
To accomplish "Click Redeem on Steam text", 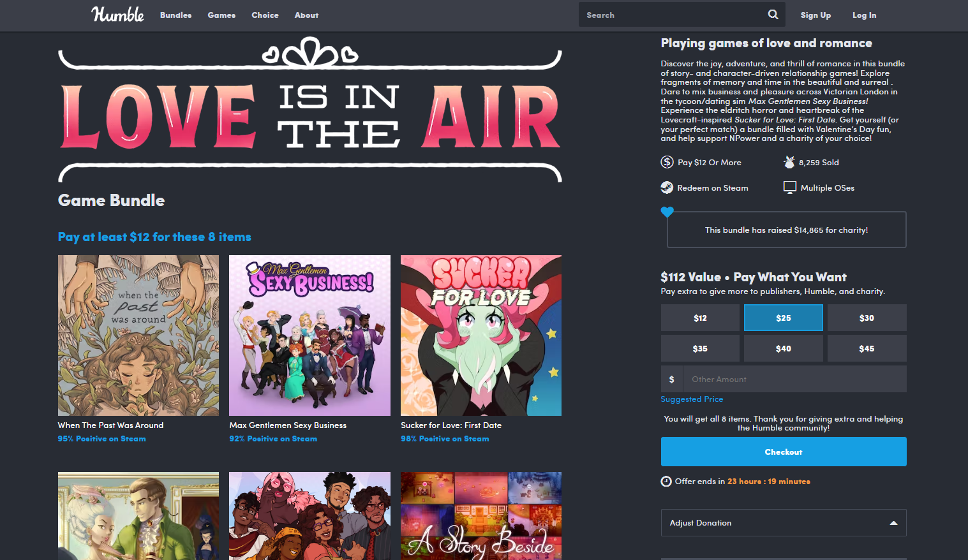I will [713, 188].
